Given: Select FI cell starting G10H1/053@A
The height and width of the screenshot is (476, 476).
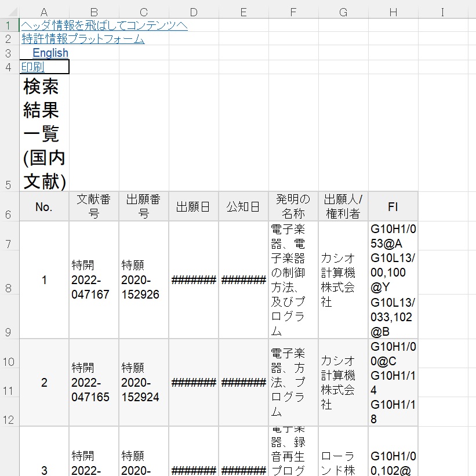Looking at the screenshot, I should [x=393, y=280].
